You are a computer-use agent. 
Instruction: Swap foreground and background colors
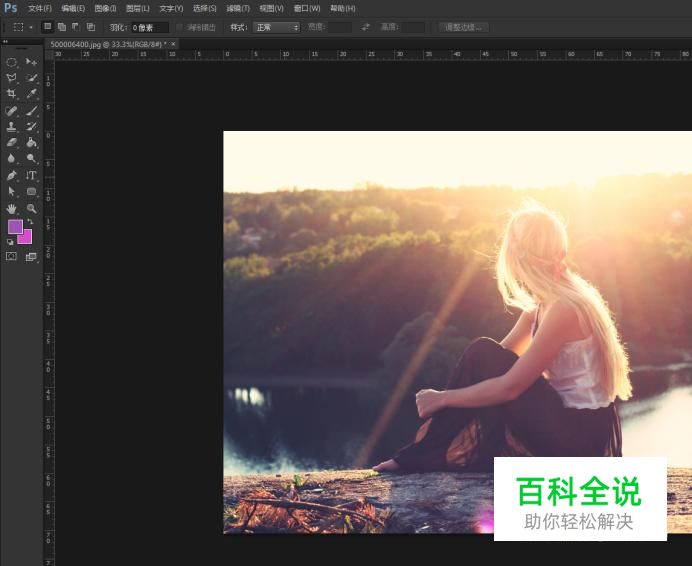pyautogui.click(x=30, y=221)
